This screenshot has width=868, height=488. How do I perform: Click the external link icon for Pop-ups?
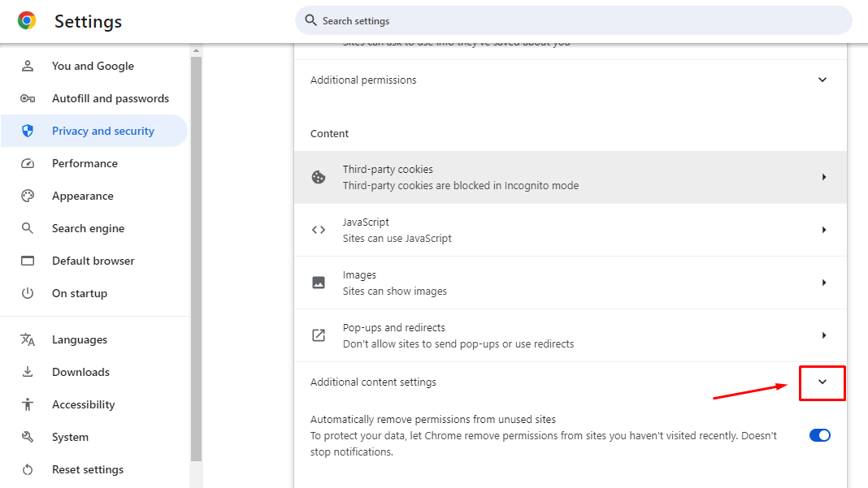point(319,335)
